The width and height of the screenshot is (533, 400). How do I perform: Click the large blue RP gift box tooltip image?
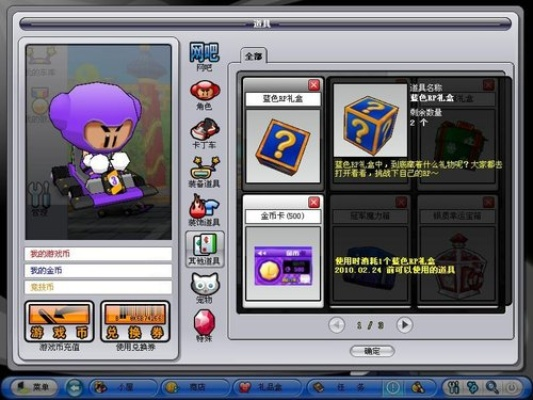tap(370, 120)
